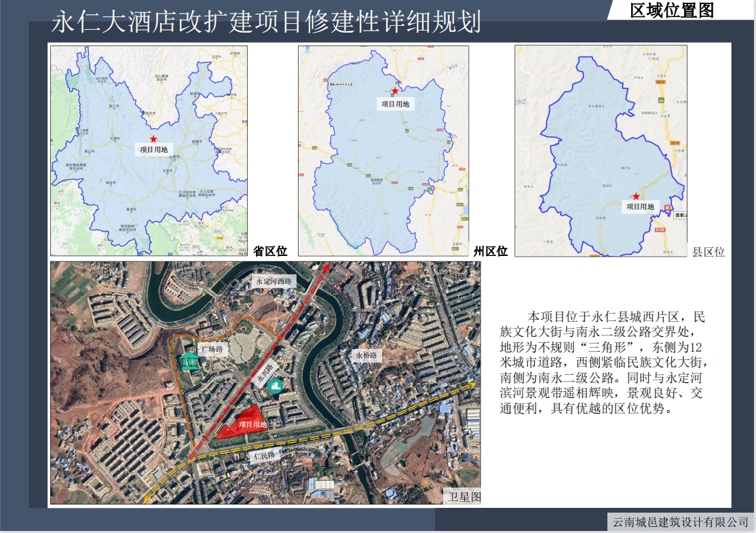Click the 云南城邑建筑设计有限公司 footer text
The height and width of the screenshot is (533, 756).
[x=679, y=521]
